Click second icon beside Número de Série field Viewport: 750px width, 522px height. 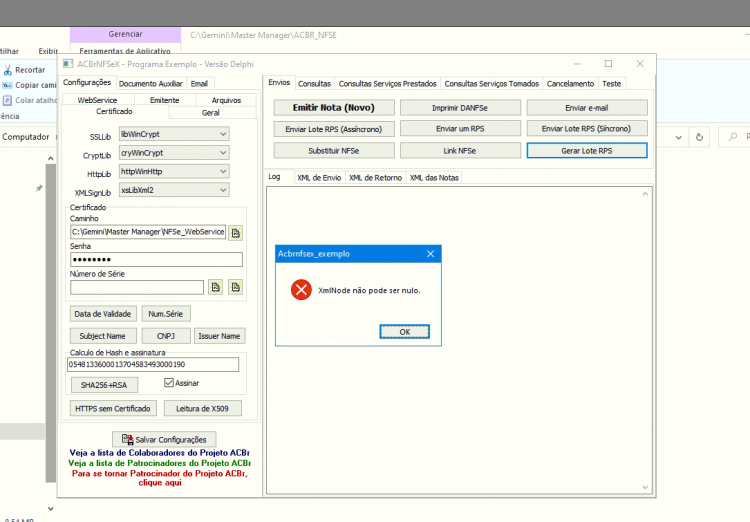(x=235, y=287)
